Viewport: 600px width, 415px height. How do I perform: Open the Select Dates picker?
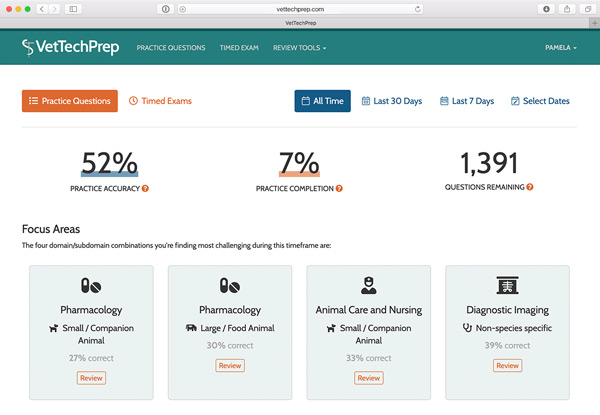540,101
